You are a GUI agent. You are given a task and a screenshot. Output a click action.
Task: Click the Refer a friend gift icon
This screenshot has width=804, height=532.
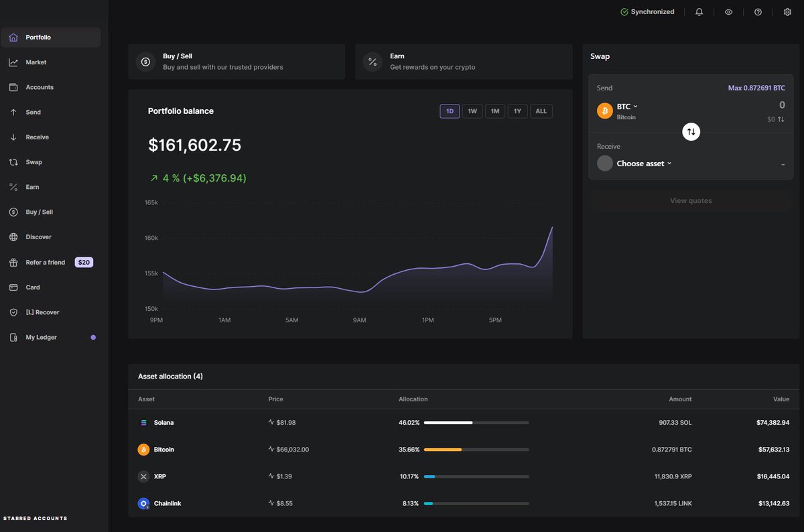(13, 263)
